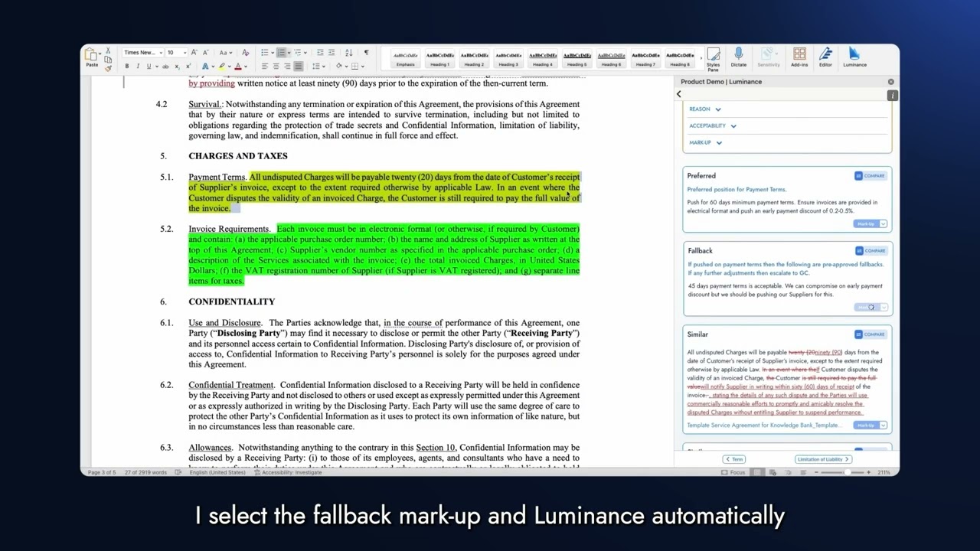Launch the Editor proofing tool

click(x=825, y=57)
